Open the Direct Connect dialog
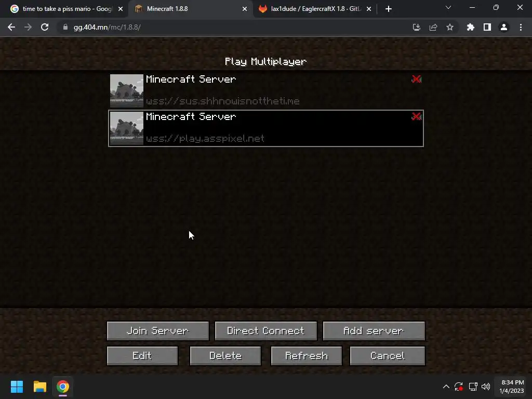 point(265,331)
